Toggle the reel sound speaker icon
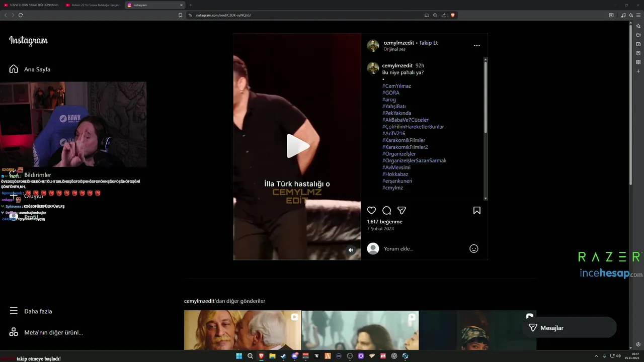Image resolution: width=644 pixels, height=362 pixels. 351,250
